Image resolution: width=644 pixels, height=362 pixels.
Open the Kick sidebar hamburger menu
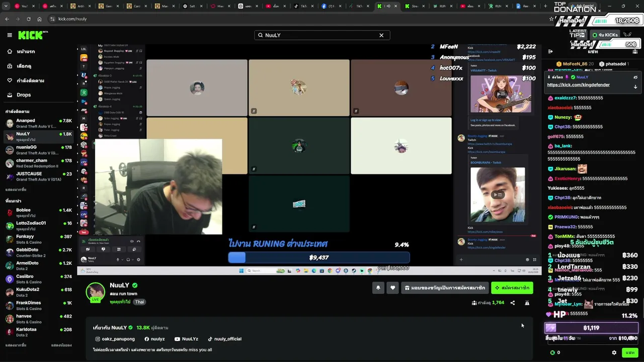tap(10, 35)
